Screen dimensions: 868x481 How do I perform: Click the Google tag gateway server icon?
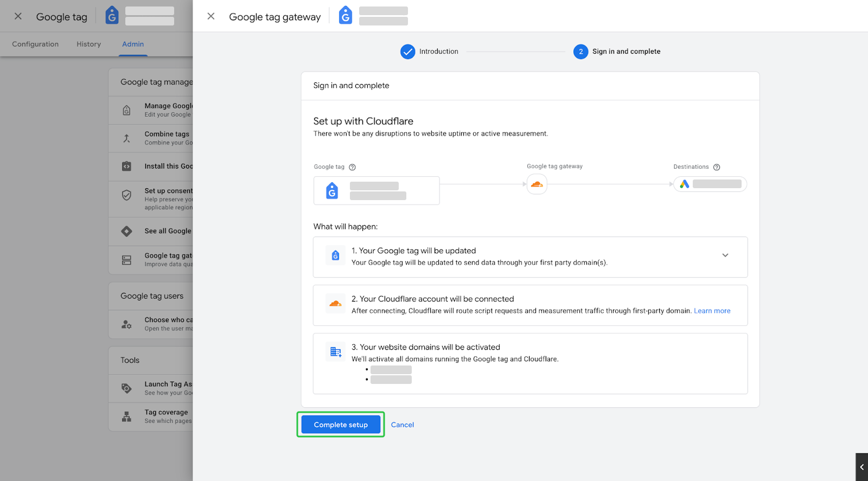click(126, 260)
